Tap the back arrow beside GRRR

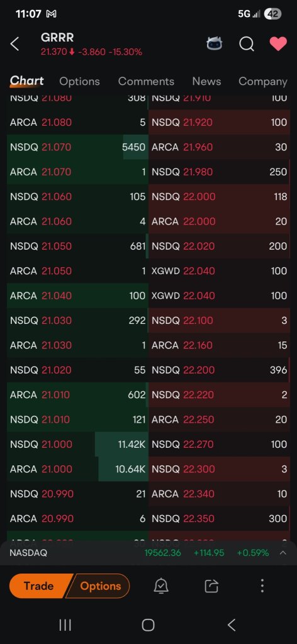[x=15, y=44]
